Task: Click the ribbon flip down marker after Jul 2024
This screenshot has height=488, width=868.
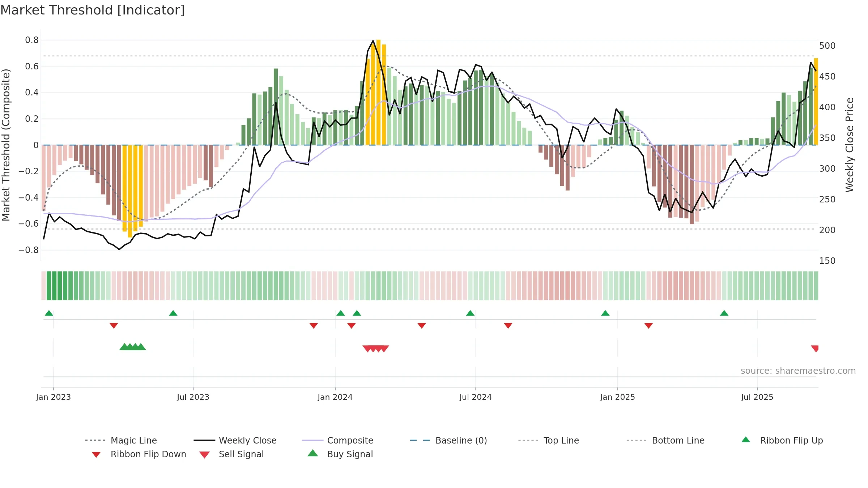Action: [508, 326]
